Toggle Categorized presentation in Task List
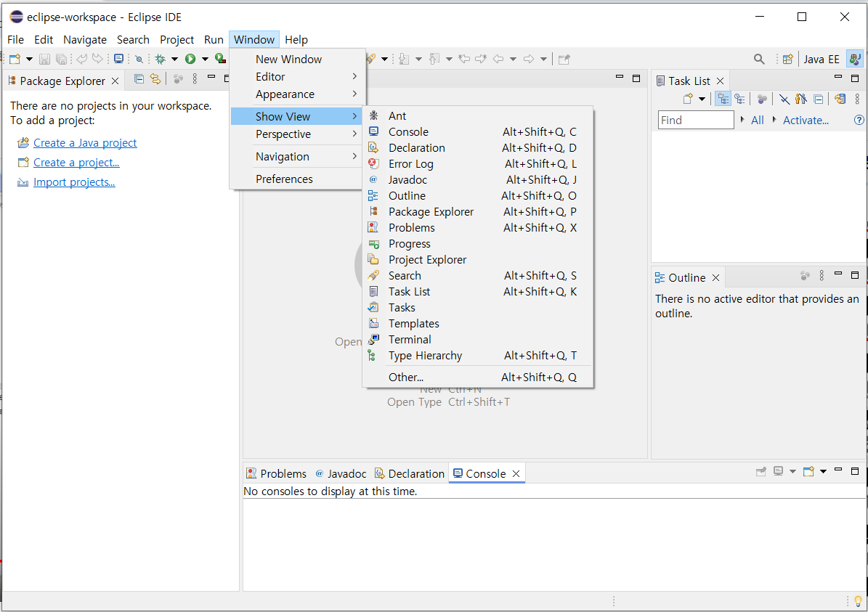Image resolution: width=868 pixels, height=612 pixels. coord(723,99)
